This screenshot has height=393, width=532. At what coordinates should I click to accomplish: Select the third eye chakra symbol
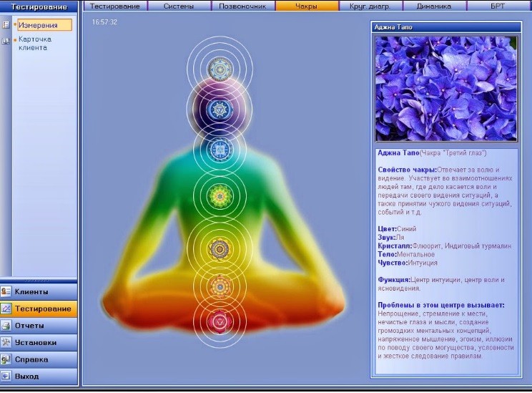coord(219,109)
